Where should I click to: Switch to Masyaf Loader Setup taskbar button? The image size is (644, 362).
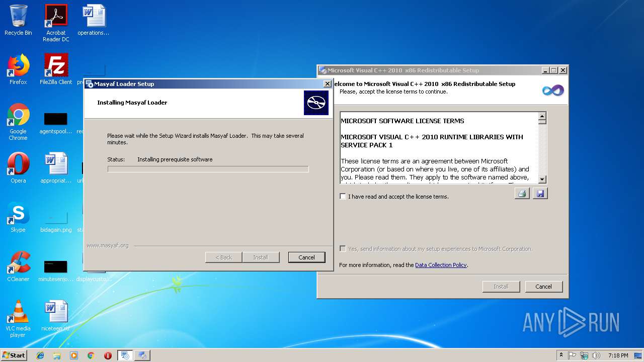click(125, 355)
